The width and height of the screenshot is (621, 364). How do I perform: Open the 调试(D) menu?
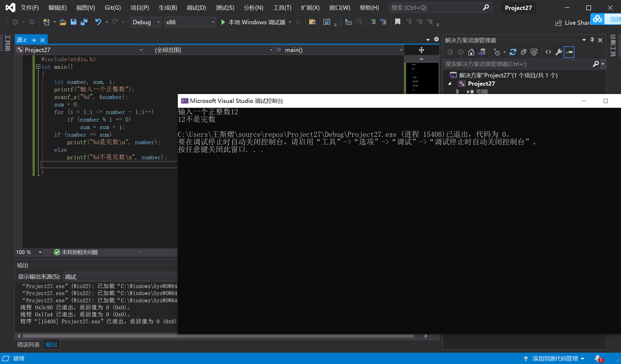click(196, 8)
